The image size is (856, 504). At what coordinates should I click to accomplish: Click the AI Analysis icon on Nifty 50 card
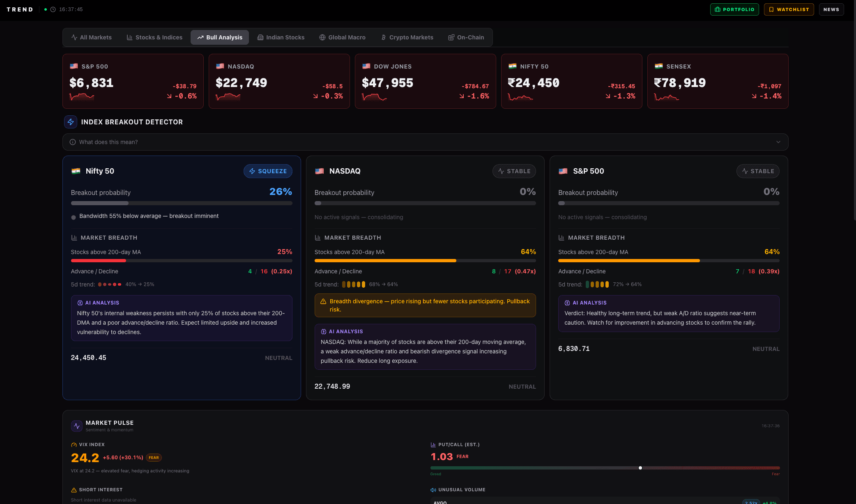coord(79,302)
